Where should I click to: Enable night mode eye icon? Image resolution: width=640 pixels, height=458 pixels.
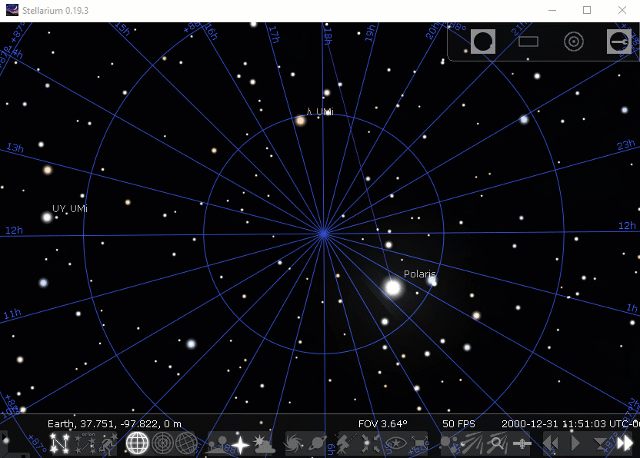[395, 443]
